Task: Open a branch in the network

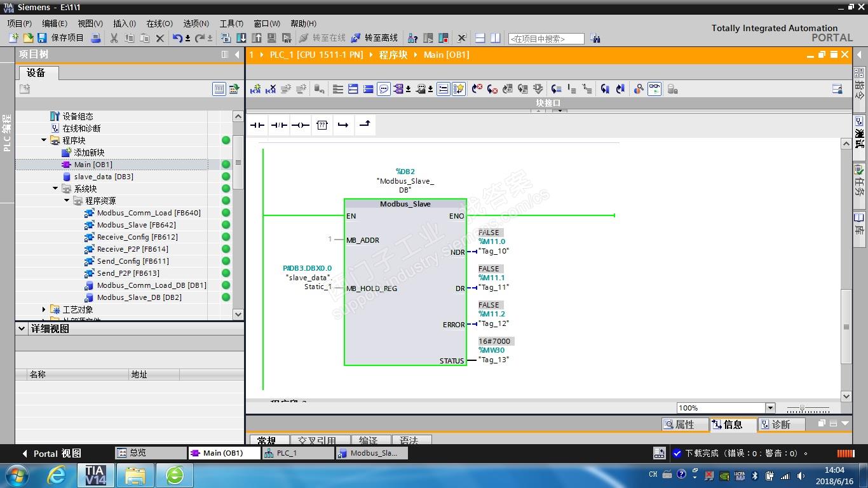Action: coord(343,125)
